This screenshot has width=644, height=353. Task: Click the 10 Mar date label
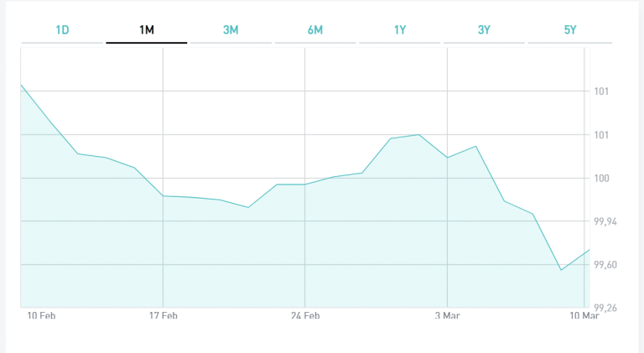(584, 315)
